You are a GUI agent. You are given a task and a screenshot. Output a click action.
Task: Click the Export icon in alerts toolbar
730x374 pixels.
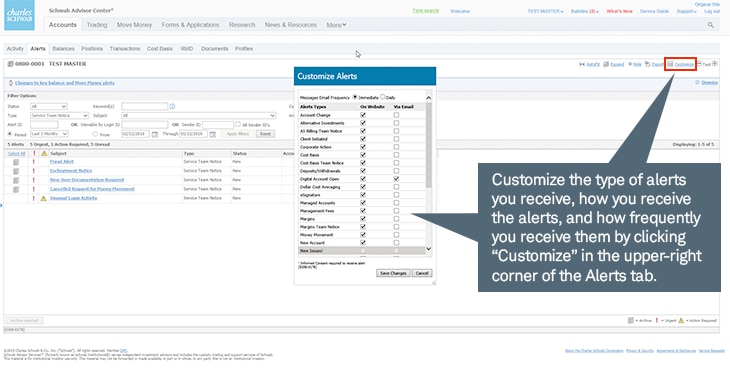tap(648, 64)
